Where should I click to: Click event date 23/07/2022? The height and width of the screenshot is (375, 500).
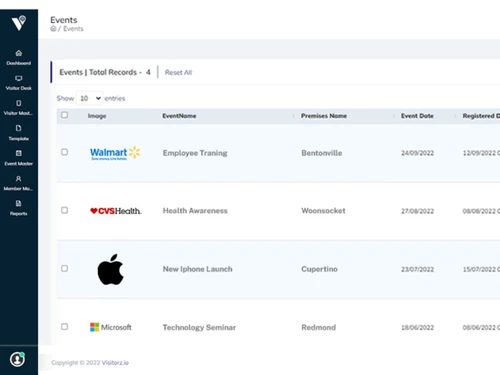(x=417, y=269)
